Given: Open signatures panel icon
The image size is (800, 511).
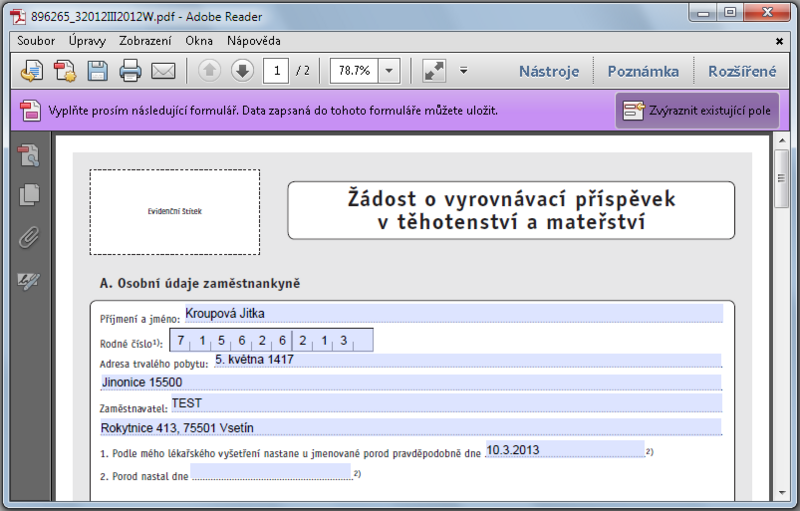Looking at the screenshot, I should coord(29,280).
